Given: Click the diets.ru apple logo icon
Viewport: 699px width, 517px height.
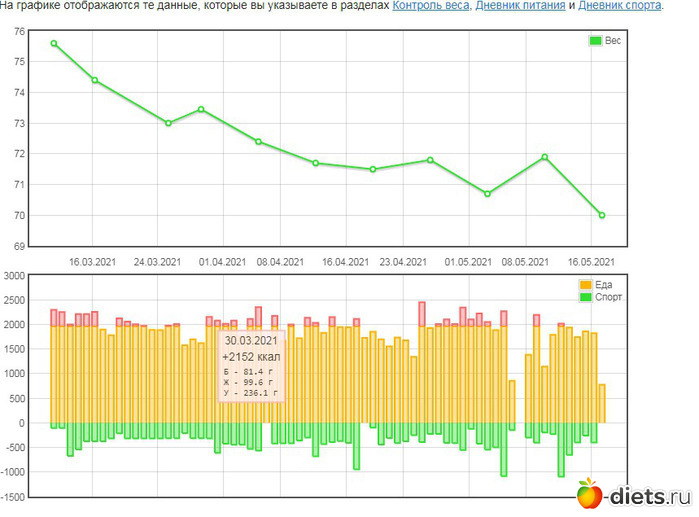Looking at the screenshot, I should click(x=589, y=495).
